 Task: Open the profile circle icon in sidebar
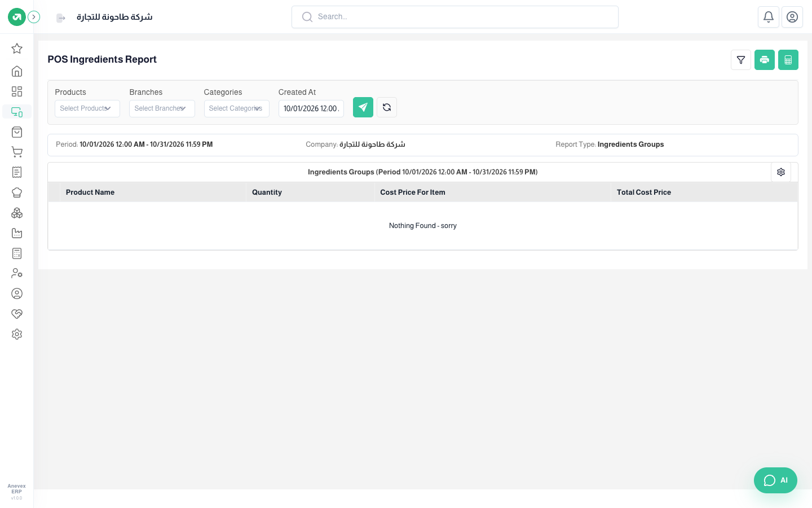[17, 294]
